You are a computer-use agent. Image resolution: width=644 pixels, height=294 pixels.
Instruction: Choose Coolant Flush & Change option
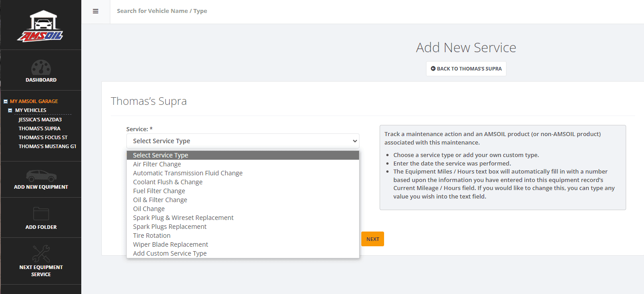click(243, 182)
